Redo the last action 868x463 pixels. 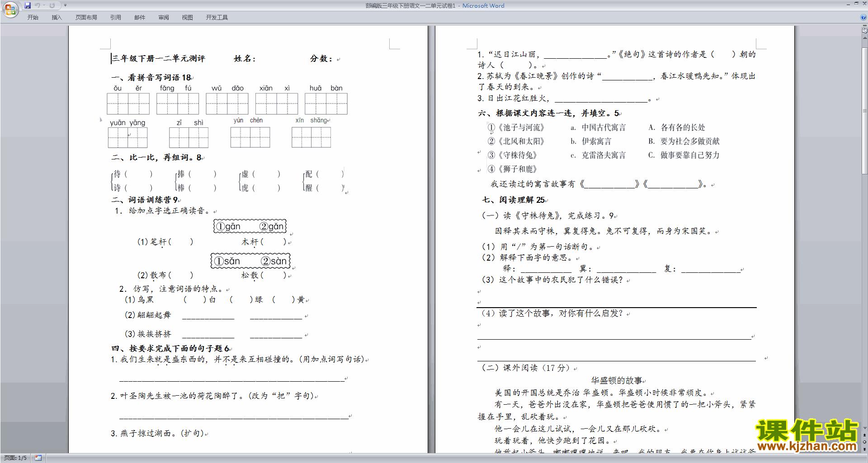click(x=52, y=5)
